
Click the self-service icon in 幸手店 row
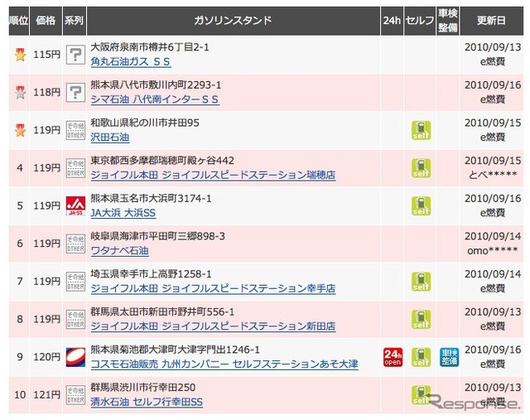pyautogui.click(x=422, y=282)
